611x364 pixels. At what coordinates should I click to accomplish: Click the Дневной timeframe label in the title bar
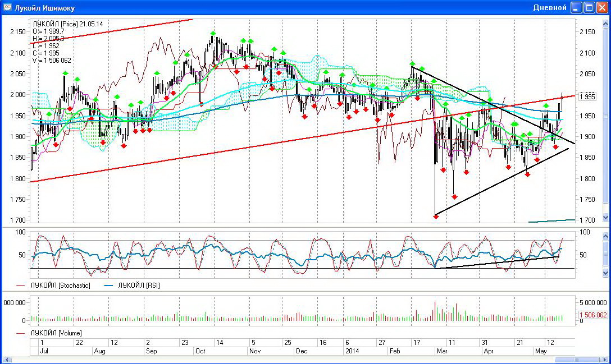(x=549, y=8)
